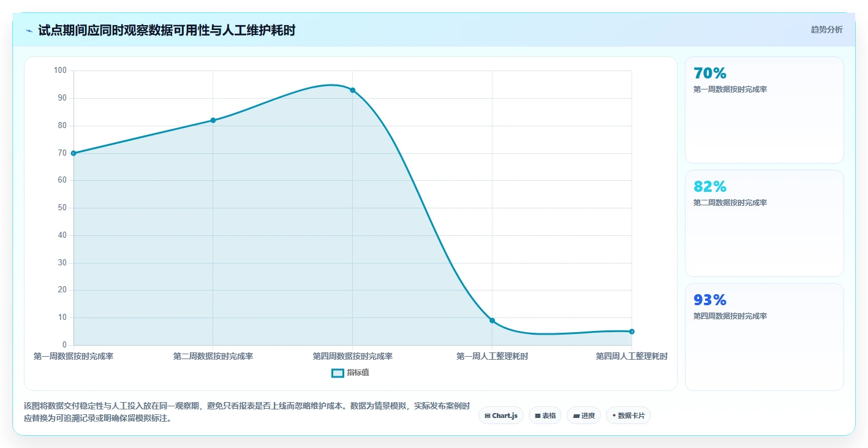Toggle the 指标值 legend entry
Image resolution: width=868 pixels, height=448 pixels.
pos(350,373)
